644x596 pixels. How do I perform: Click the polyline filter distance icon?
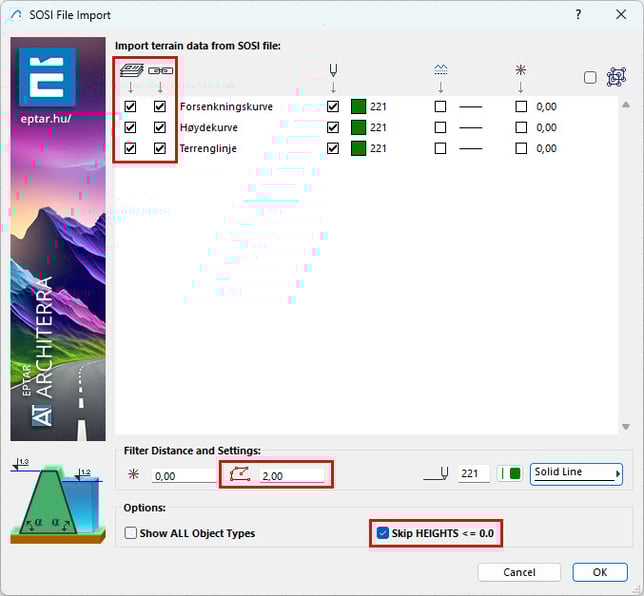240,475
